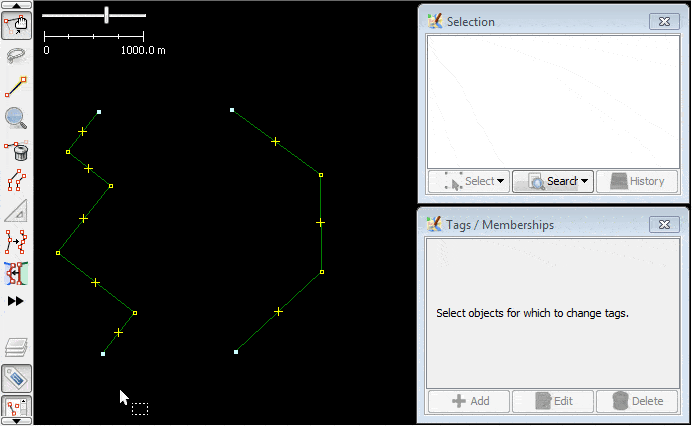Select the Draw nodes tool
Viewport: 692px width, 426px height.
pos(16,87)
